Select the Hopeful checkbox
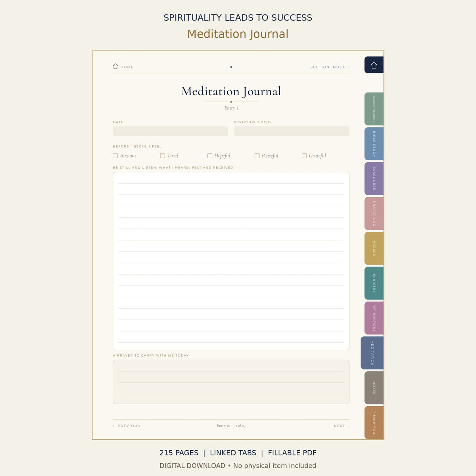 click(x=210, y=156)
